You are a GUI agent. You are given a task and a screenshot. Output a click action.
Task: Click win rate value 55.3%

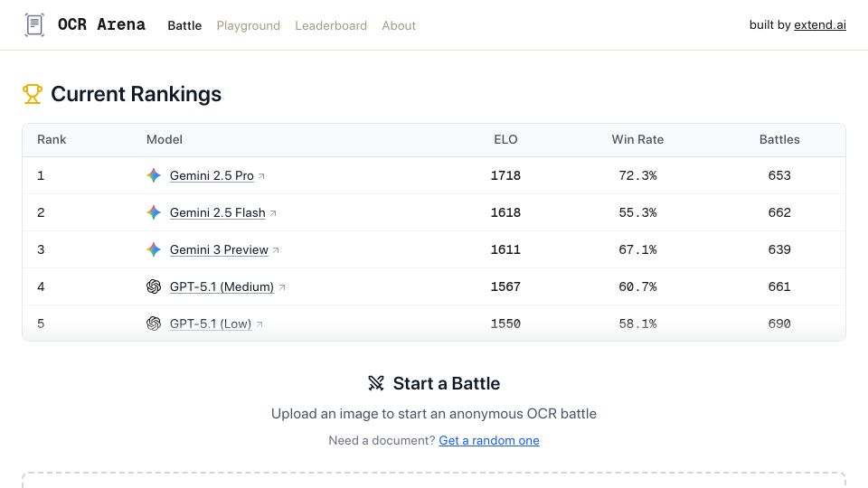pyautogui.click(x=637, y=212)
